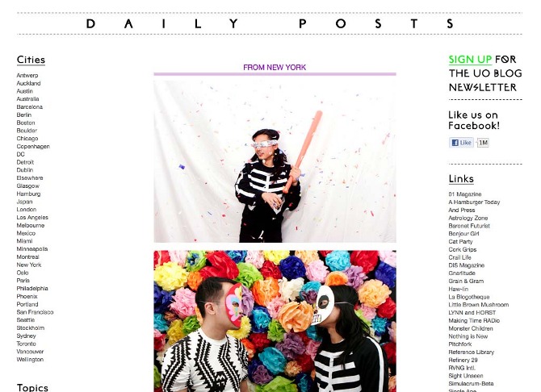Select New York in Cities list
The width and height of the screenshot is (541, 392).
(29, 265)
